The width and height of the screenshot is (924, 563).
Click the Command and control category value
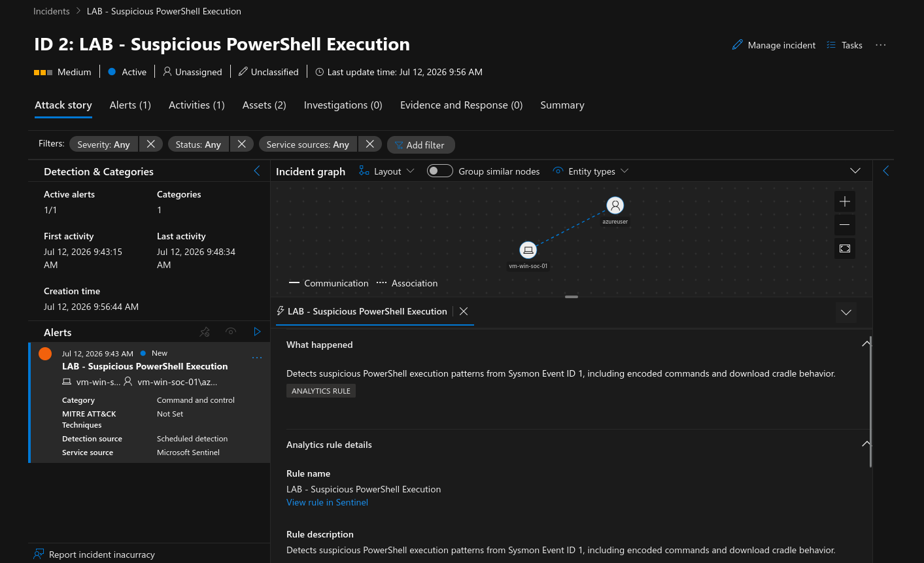pyautogui.click(x=196, y=400)
